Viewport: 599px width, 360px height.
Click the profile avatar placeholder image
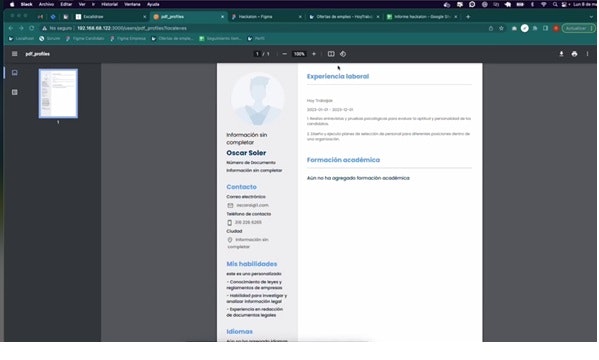pyautogui.click(x=258, y=99)
